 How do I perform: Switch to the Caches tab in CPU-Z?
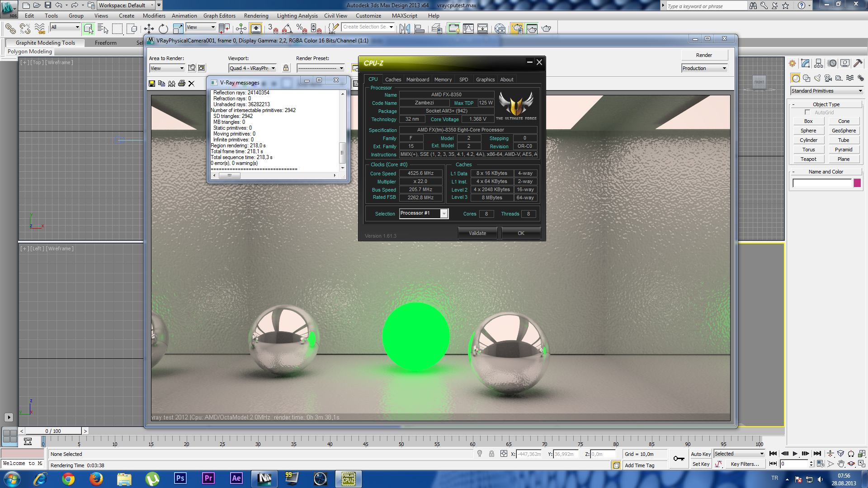coord(393,80)
